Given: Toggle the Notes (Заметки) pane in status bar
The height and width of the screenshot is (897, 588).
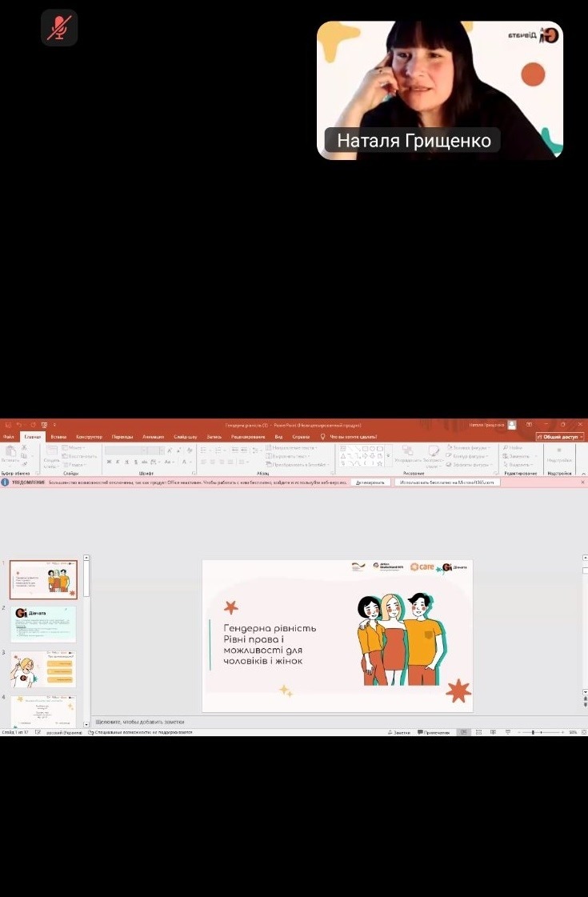Looking at the screenshot, I should point(398,732).
